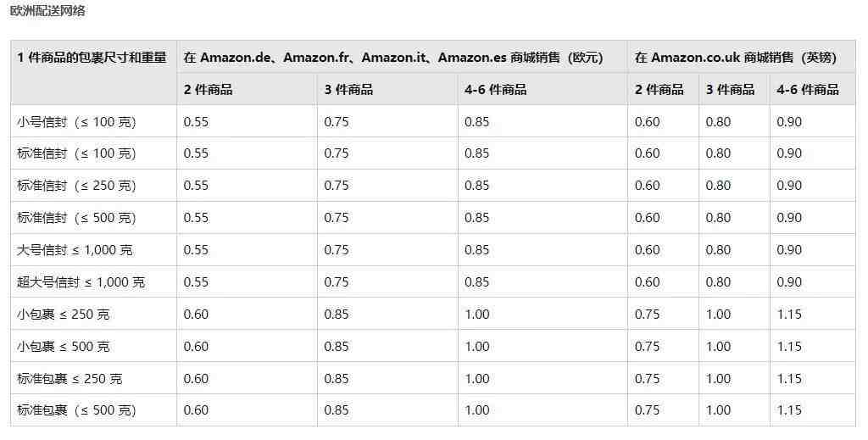Click the 标准包裹 ≤ 250 克 row label
This screenshot has height=440, width=868.
tap(70, 379)
